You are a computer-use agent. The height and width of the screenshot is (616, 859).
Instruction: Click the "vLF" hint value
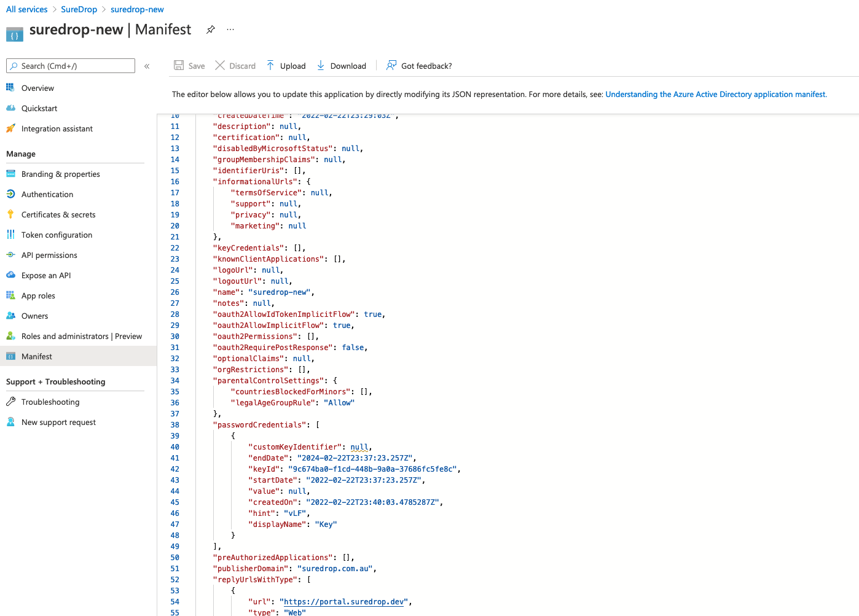[x=295, y=513]
